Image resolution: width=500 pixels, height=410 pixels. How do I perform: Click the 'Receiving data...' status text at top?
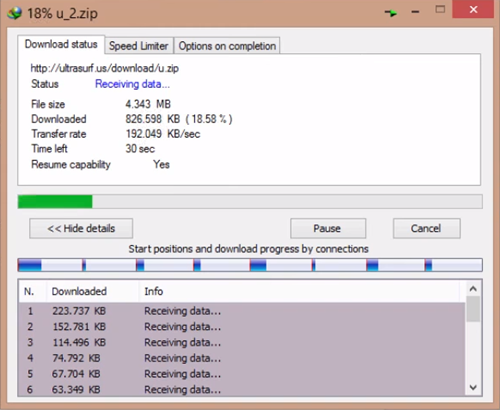132,84
